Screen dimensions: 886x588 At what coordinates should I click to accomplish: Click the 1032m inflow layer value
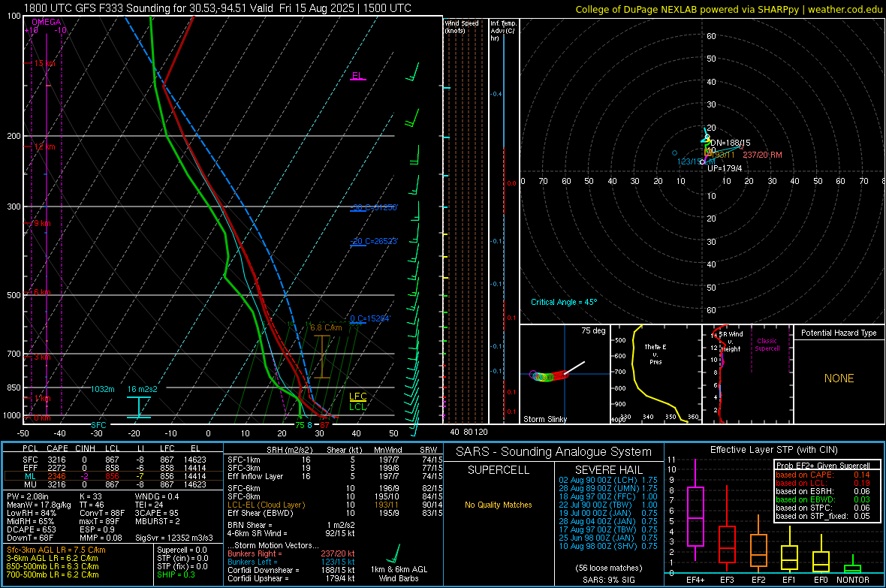click(x=103, y=389)
